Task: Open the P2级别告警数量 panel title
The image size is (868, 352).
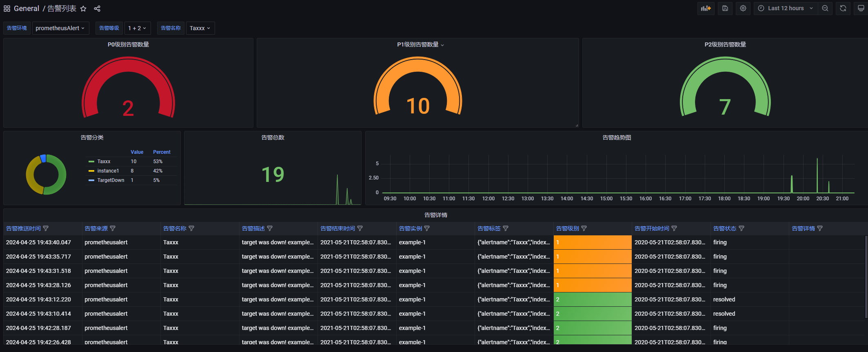Action: [725, 44]
